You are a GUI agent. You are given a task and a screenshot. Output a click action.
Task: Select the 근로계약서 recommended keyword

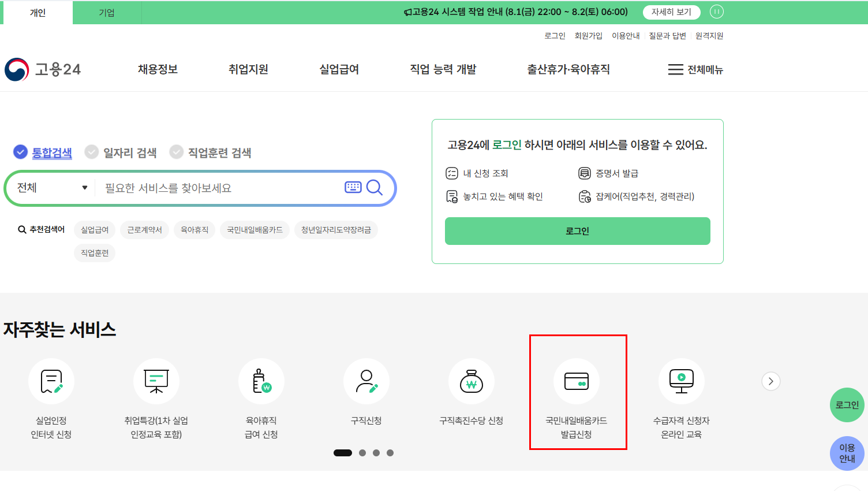(145, 230)
